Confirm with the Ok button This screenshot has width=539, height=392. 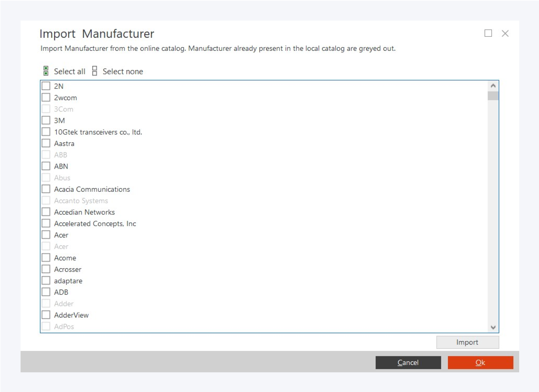coord(480,363)
